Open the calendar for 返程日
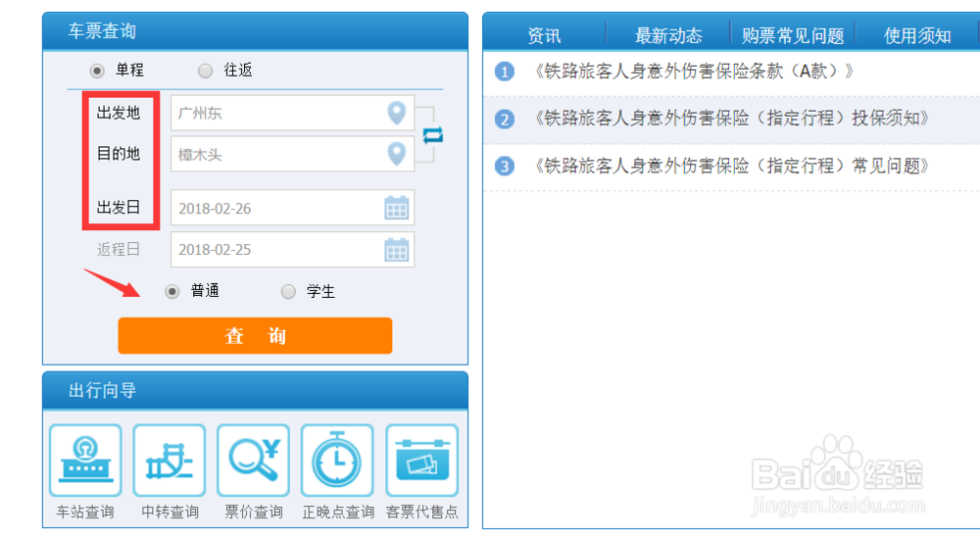980x539 pixels. click(x=396, y=250)
